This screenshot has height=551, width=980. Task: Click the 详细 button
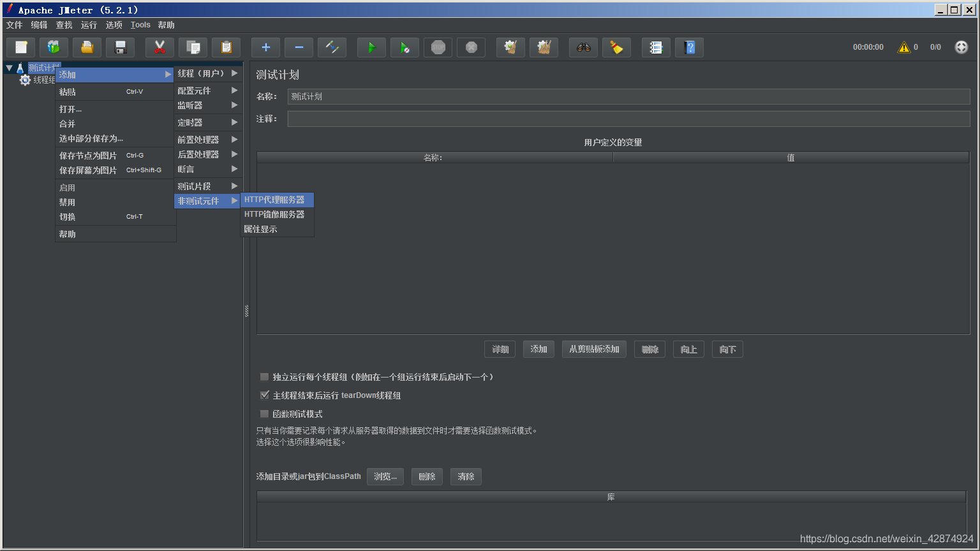[500, 349]
